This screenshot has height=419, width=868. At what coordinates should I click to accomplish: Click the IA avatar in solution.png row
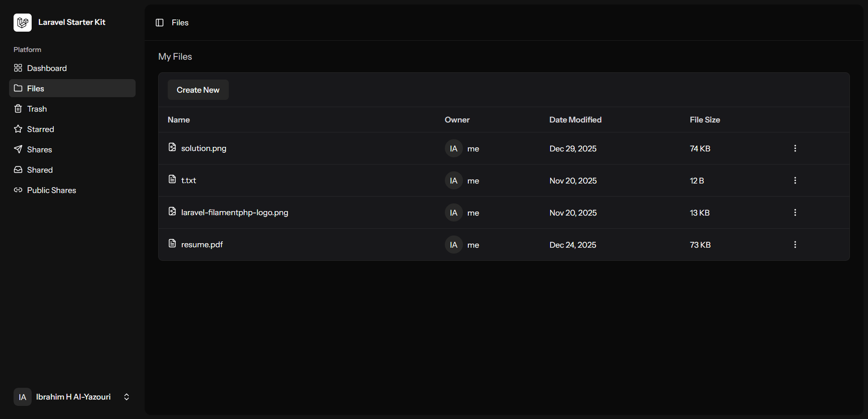[x=454, y=148]
